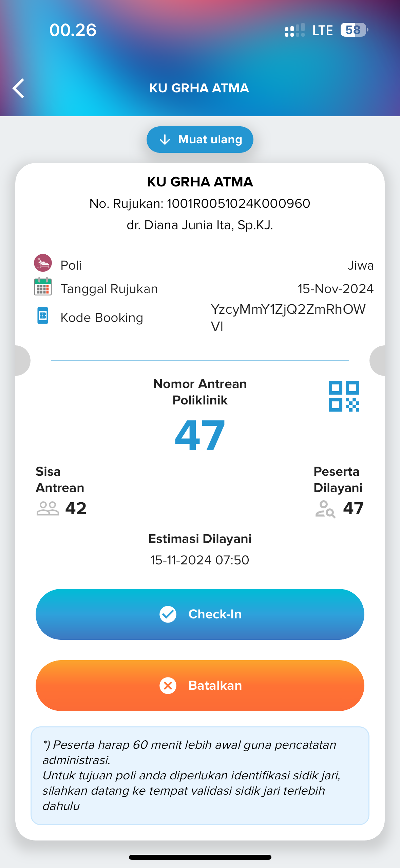Tap the Sisa Antrean people icon

tap(47, 508)
